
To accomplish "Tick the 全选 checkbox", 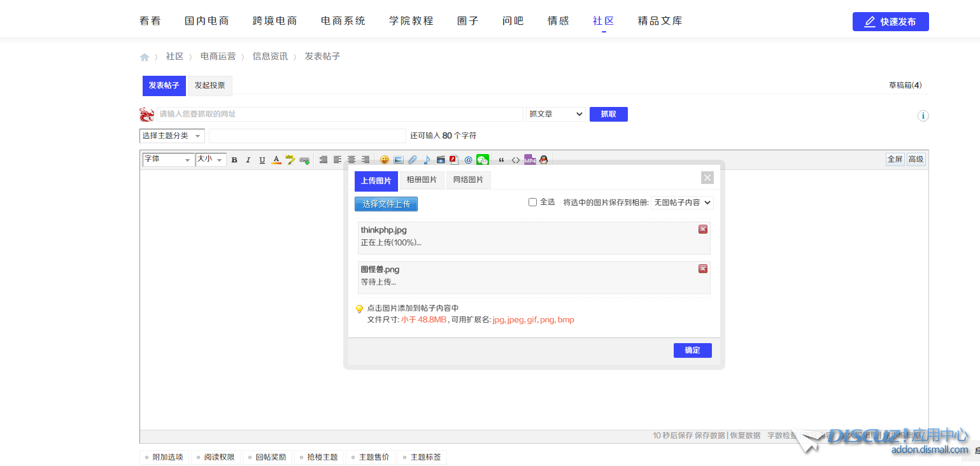I will 533,202.
